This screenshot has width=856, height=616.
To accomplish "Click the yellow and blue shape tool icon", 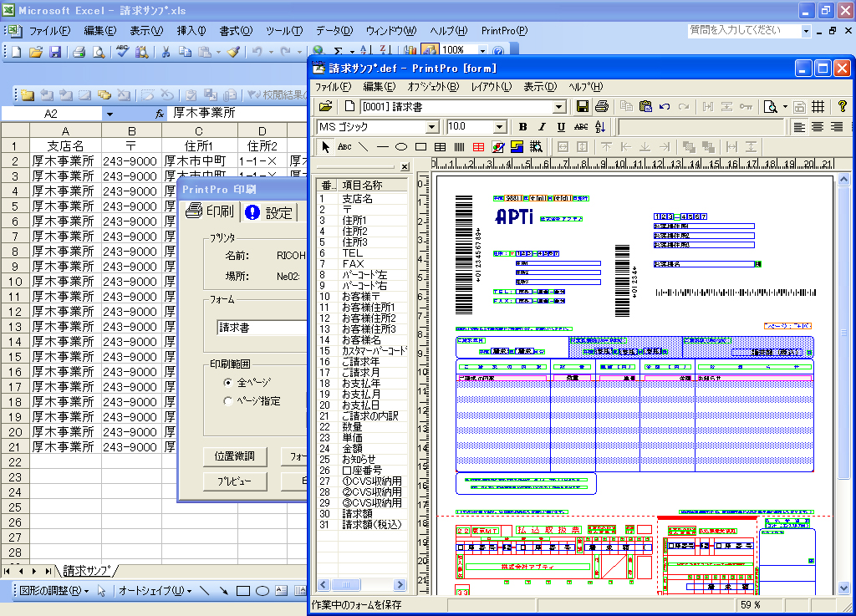I will 517,147.
